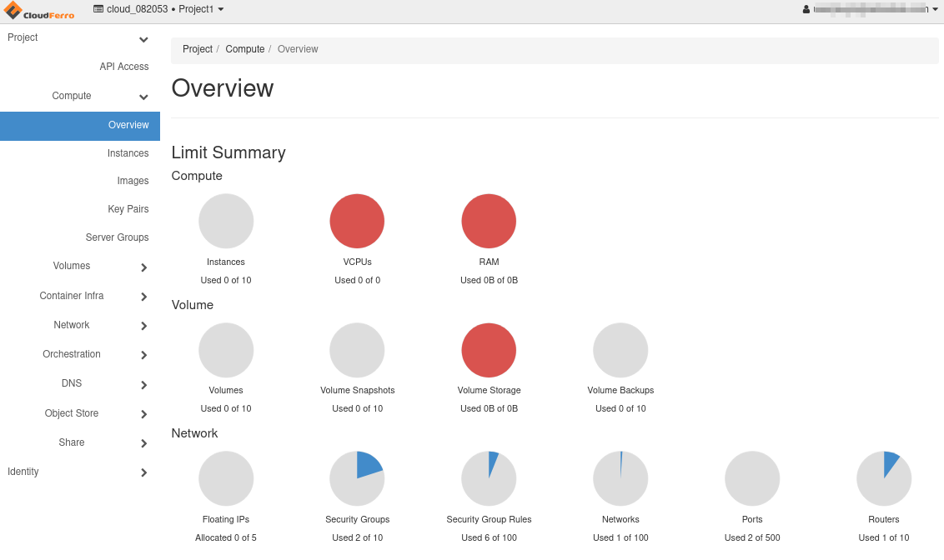The image size is (944, 560).
Task: Click the red VCPUs usage chart
Action: pos(357,221)
